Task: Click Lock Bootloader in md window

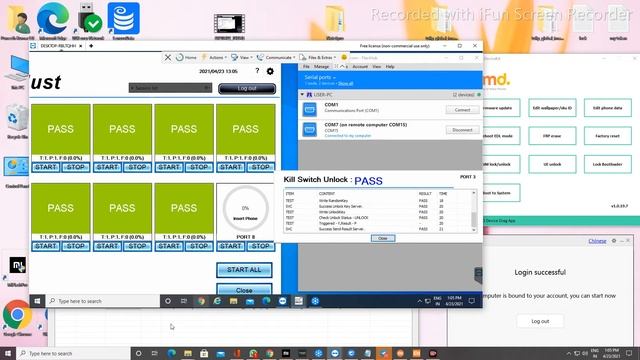Action: click(x=608, y=164)
